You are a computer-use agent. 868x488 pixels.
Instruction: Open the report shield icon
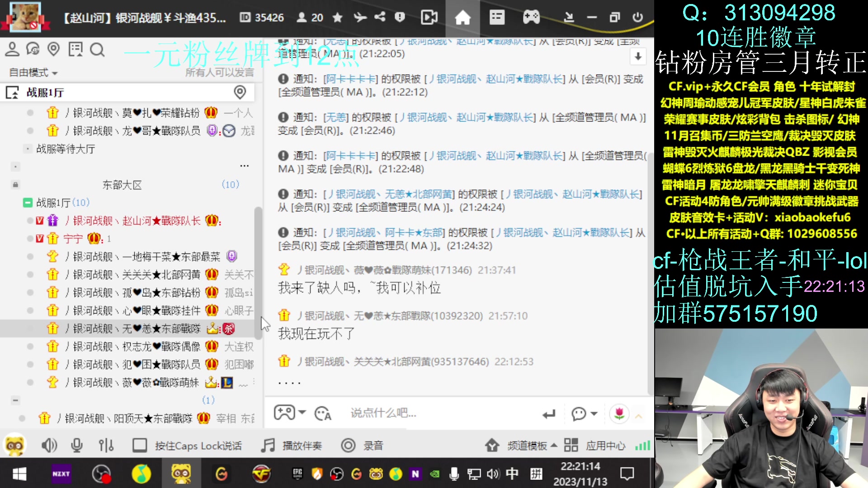(400, 18)
